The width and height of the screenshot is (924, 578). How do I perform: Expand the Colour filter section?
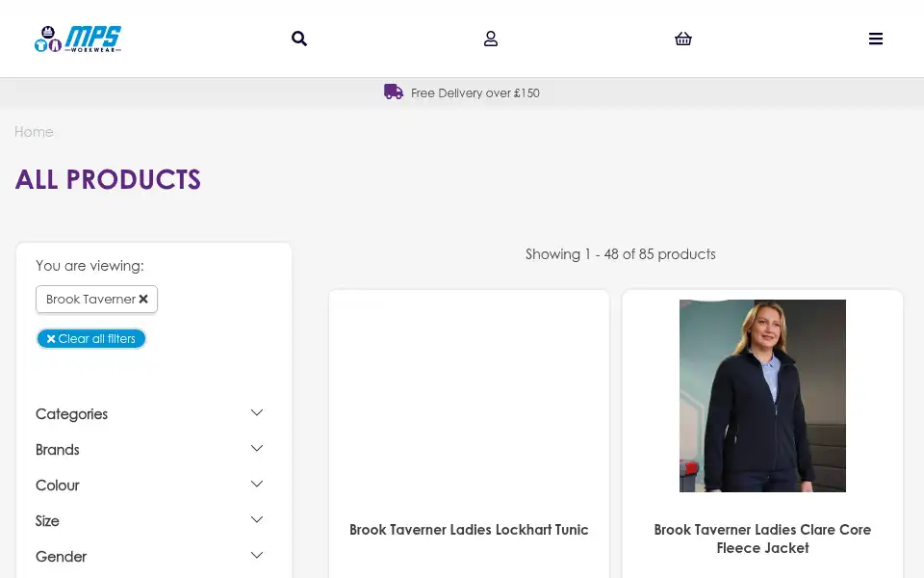click(x=149, y=485)
